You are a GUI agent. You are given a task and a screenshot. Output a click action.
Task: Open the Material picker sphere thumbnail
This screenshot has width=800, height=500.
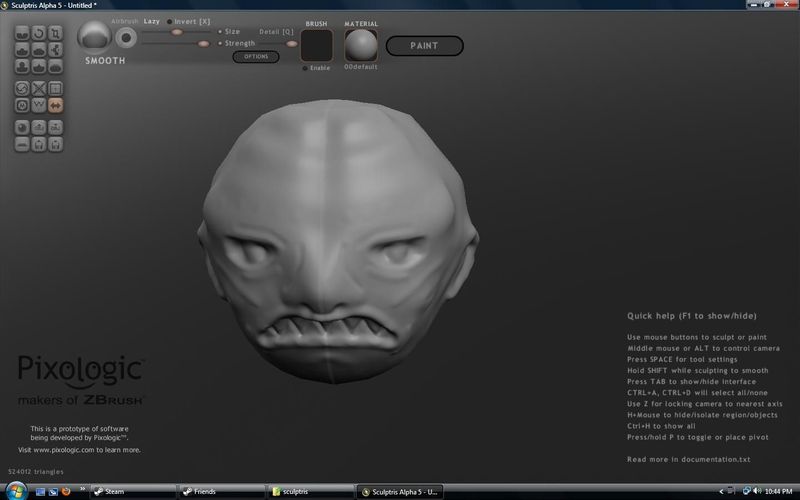tap(360, 44)
